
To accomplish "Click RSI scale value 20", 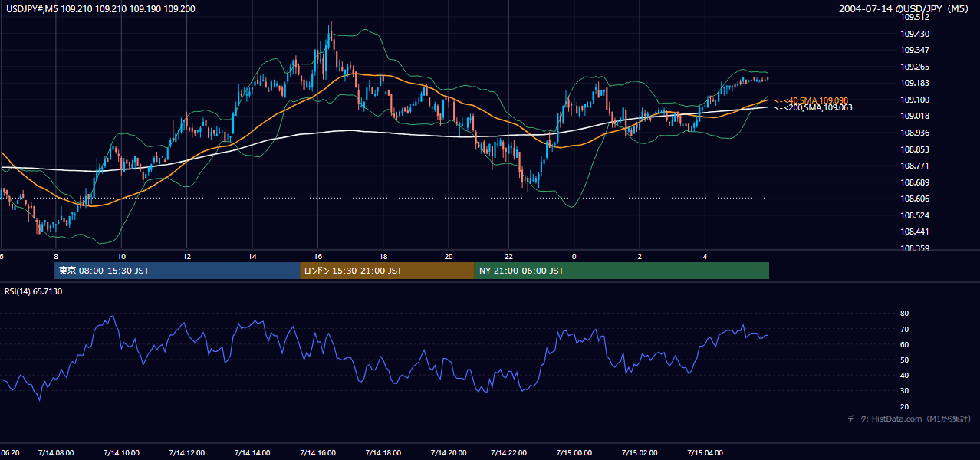I will [x=904, y=406].
